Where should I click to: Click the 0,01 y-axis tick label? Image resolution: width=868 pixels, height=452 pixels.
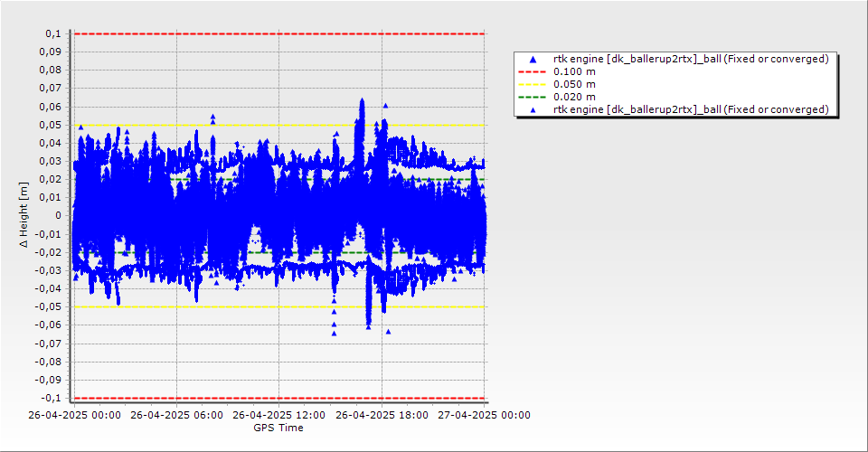(51, 197)
